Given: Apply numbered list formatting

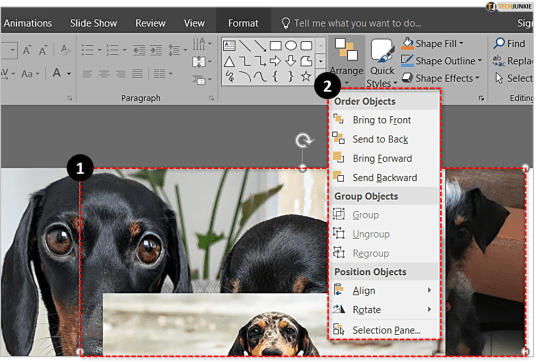Looking at the screenshot, I should pos(112,50).
